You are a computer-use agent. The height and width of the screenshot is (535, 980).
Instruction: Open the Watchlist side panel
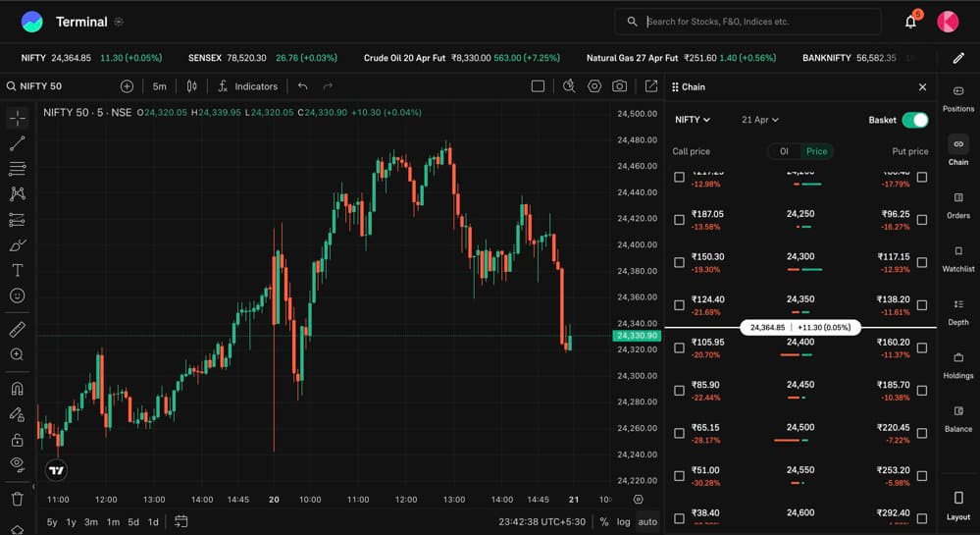(958, 259)
